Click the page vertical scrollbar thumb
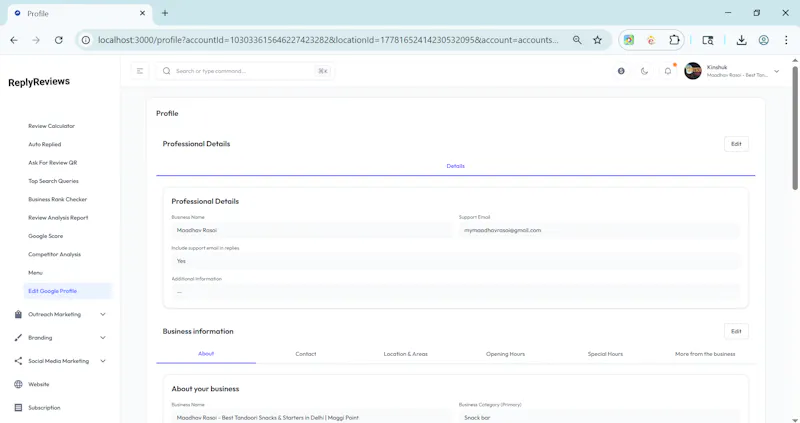The image size is (800, 423). (795, 128)
